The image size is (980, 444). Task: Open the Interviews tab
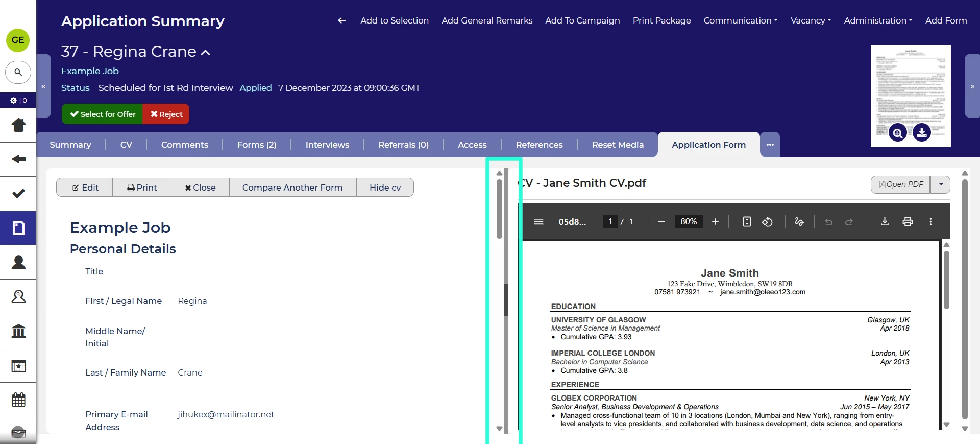click(327, 145)
